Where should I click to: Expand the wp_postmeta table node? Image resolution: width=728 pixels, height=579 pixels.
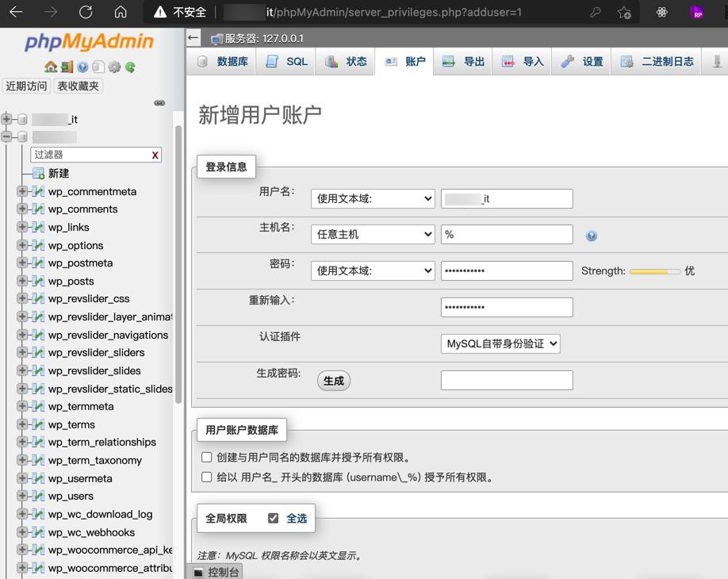22,263
